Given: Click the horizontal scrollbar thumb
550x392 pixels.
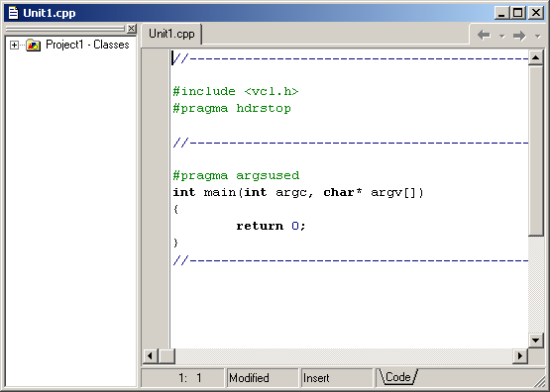Looking at the screenshot, I should click(x=166, y=356).
